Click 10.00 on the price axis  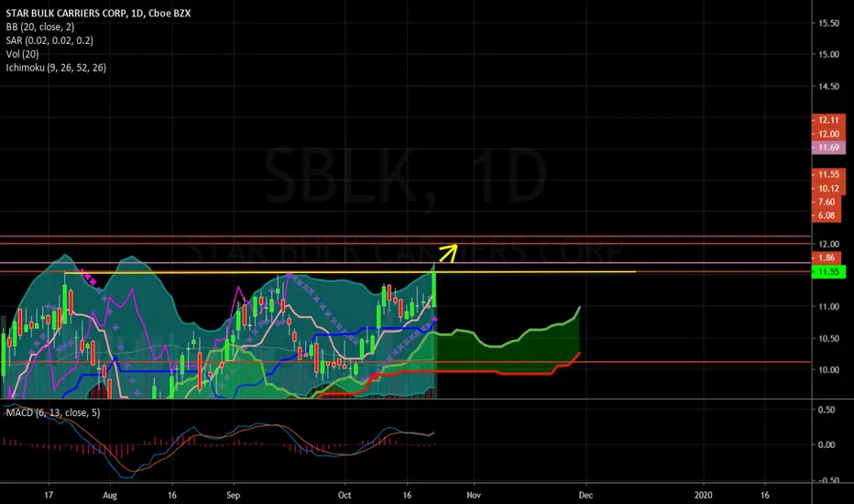click(x=828, y=370)
